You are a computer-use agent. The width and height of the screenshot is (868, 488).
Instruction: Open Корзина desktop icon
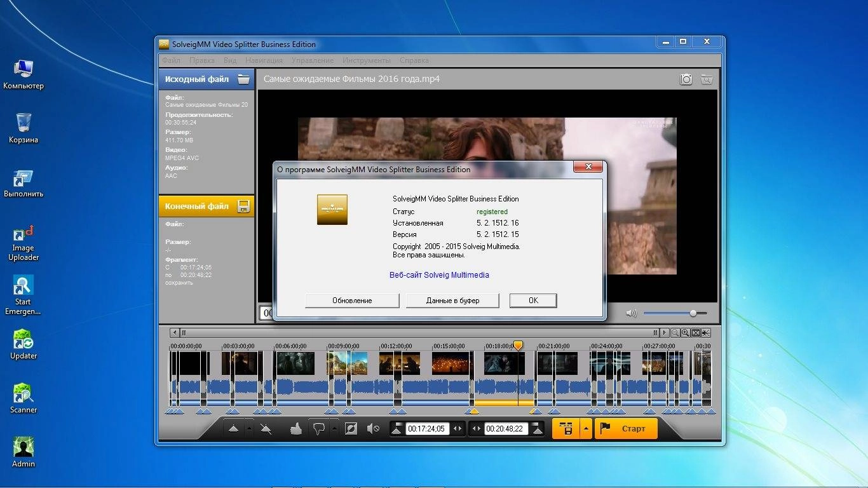[x=24, y=128]
